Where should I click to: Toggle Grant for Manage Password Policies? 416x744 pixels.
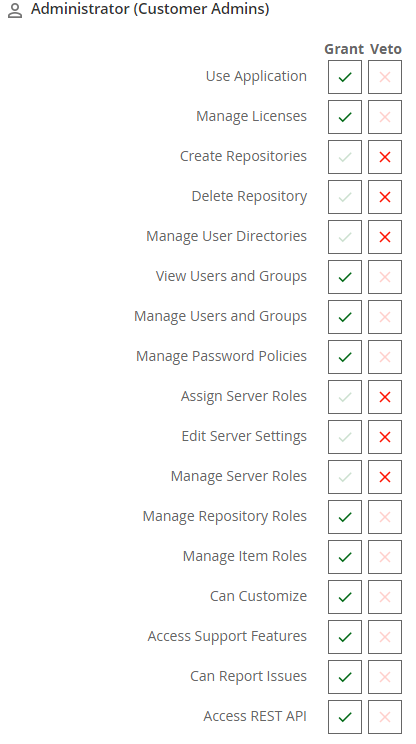click(x=345, y=357)
